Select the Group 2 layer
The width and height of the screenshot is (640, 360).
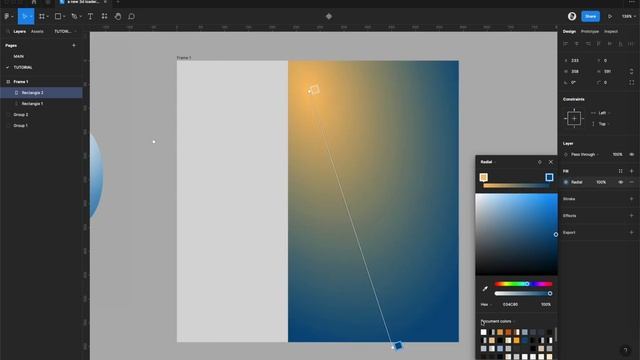(x=21, y=115)
